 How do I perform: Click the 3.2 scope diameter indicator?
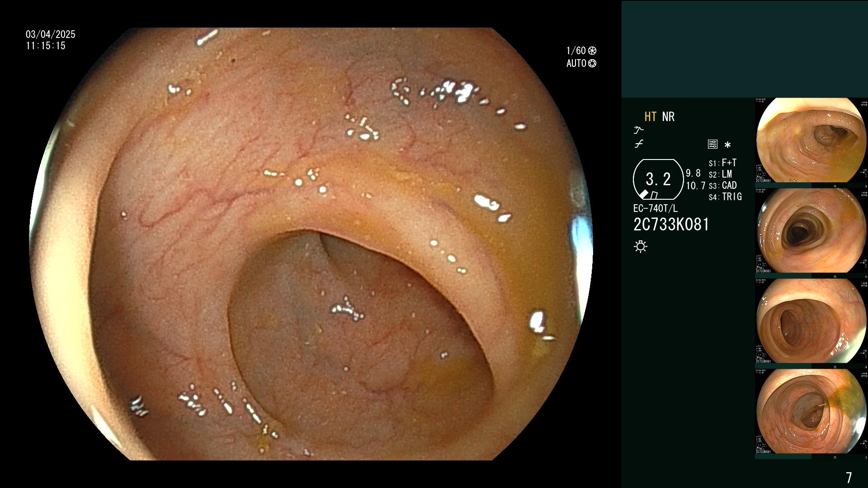coord(658,179)
